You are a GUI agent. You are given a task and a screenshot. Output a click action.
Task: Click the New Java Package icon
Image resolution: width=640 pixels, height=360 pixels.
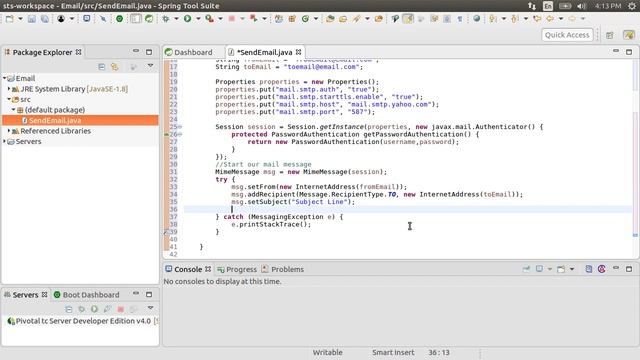[292, 19]
